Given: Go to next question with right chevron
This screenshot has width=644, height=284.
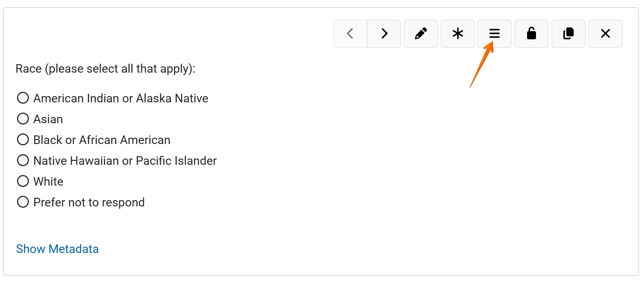Looking at the screenshot, I should tap(384, 34).
